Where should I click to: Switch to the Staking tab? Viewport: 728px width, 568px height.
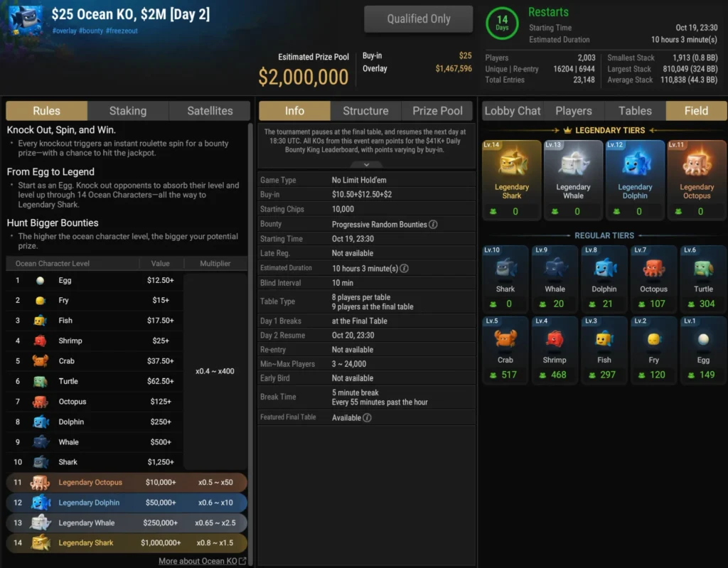[x=128, y=111]
